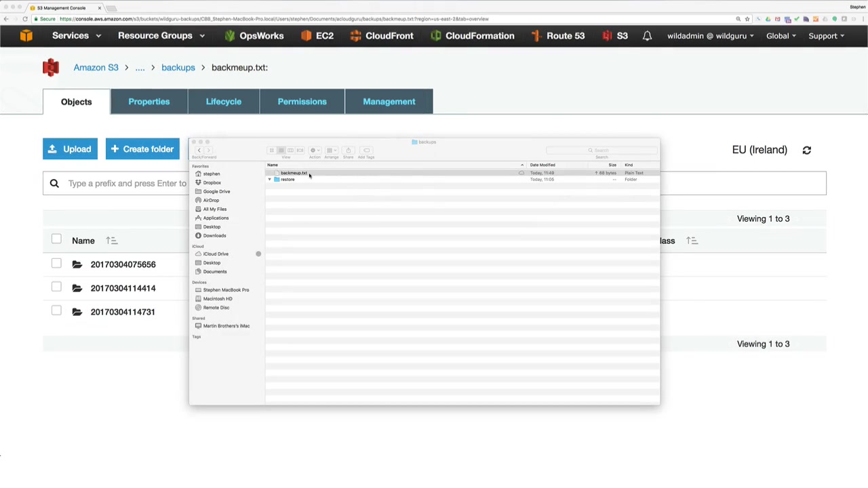Viewport: 868px width, 488px height.
Task: Click the folder icon for 20170304075656
Action: 77,264
